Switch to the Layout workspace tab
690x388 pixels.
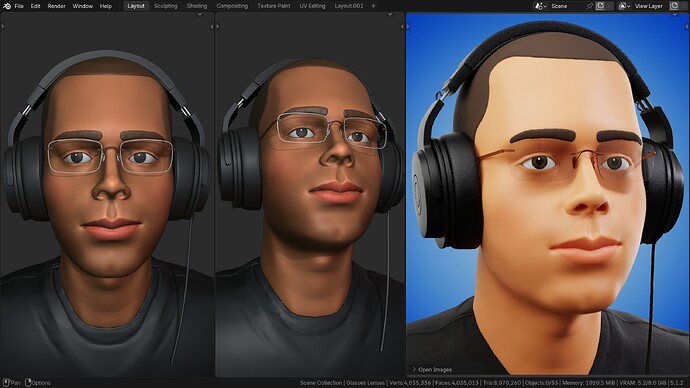(x=136, y=6)
